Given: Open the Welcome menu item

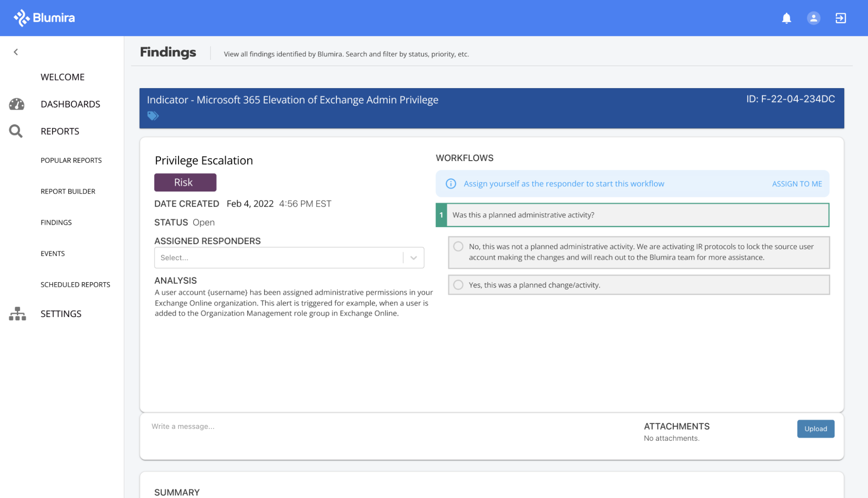Looking at the screenshot, I should [63, 77].
